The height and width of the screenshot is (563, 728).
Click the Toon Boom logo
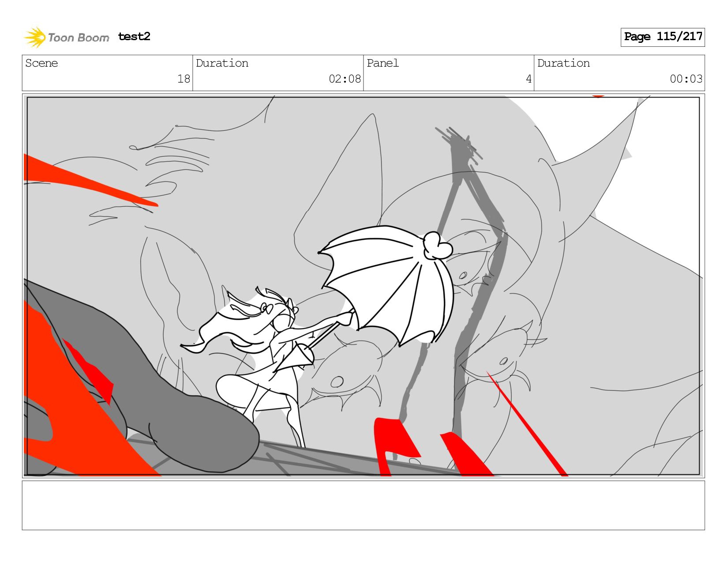66,37
